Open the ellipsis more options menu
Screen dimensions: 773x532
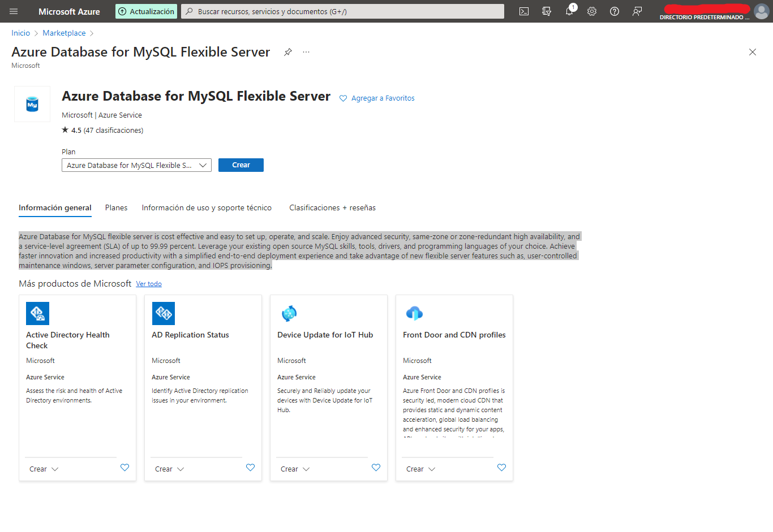pos(306,52)
